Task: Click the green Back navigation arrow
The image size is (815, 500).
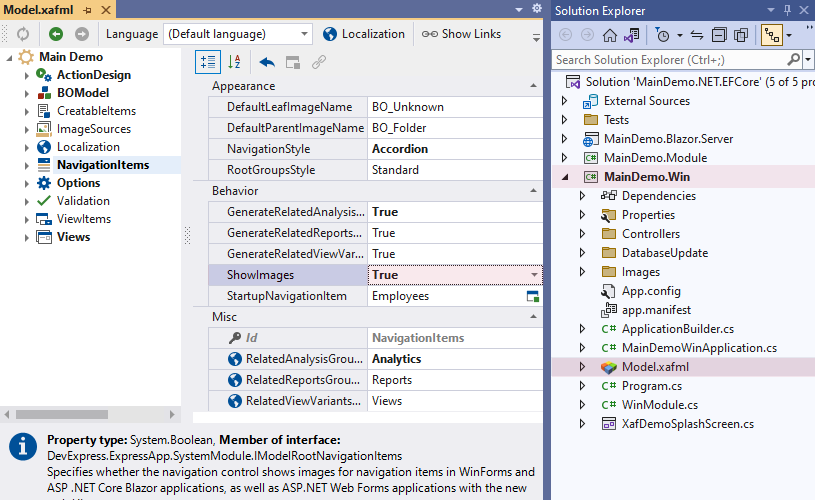Action: [56, 34]
